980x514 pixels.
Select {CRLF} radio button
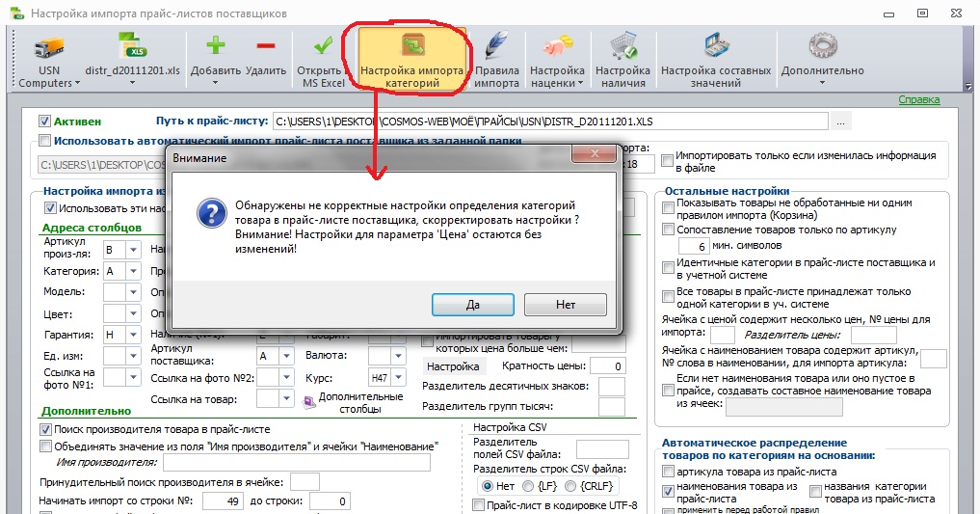(570, 486)
